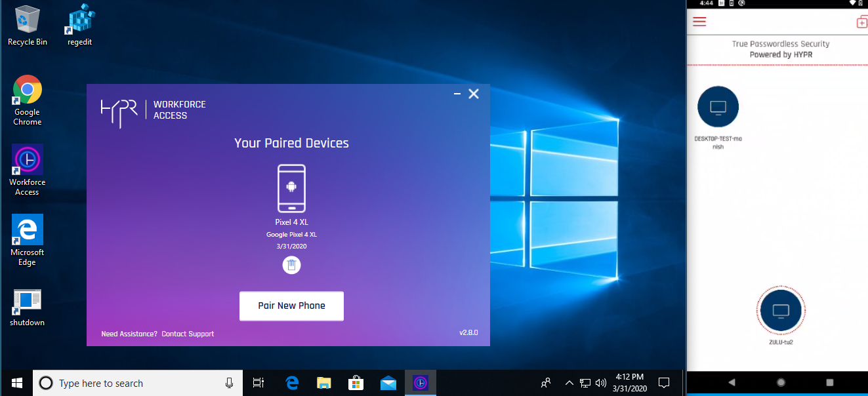Viewport: 868px width, 396px height.
Task: Open the shutdown desktop shortcut
Action: coord(28,308)
